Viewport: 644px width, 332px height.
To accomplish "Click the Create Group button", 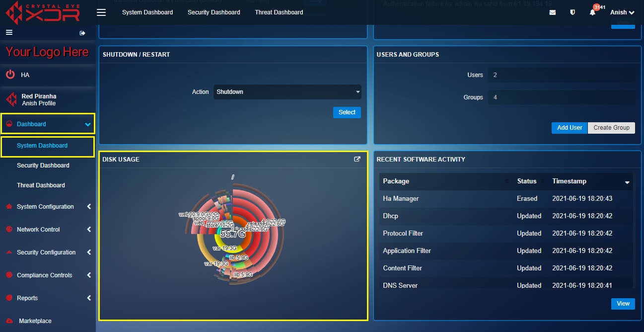I will point(611,128).
